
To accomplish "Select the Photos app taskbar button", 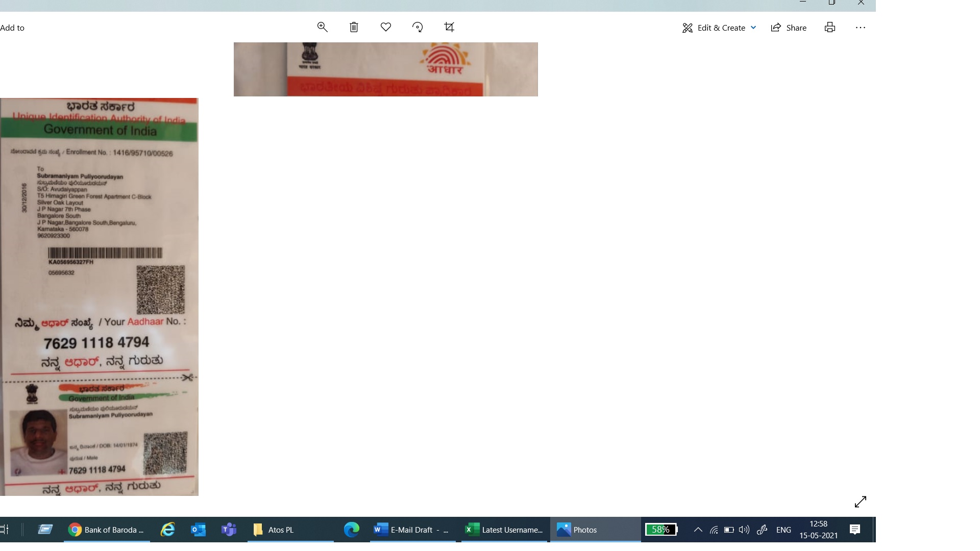I will (x=595, y=530).
